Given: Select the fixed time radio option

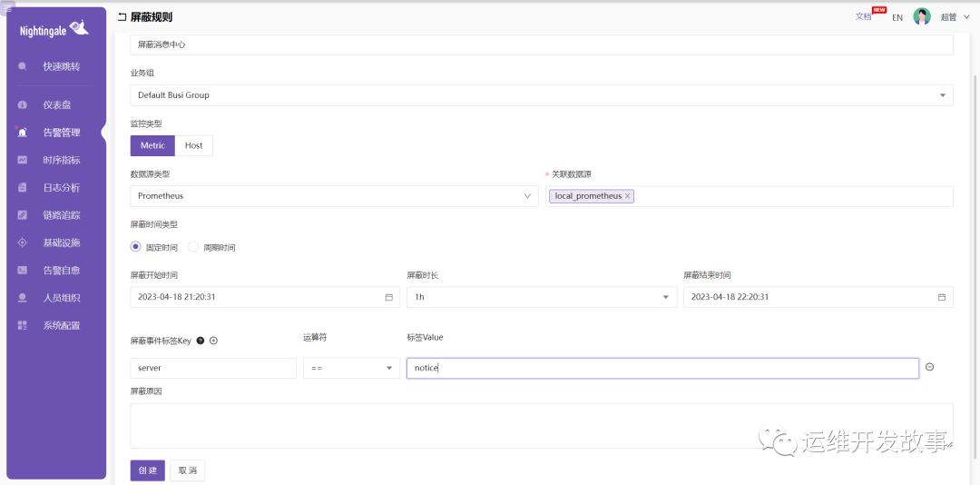Looking at the screenshot, I should coord(136,246).
